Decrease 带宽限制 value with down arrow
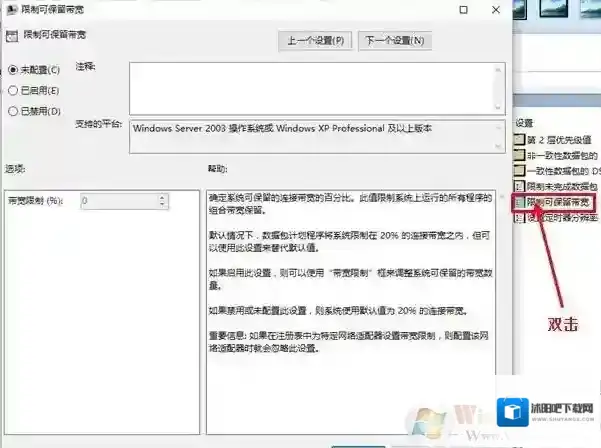This screenshot has width=601, height=448. tap(163, 205)
